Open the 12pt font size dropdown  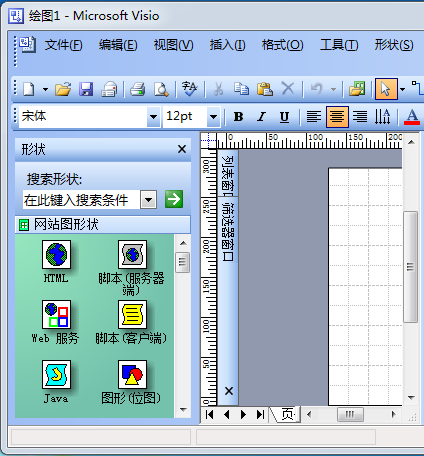click(213, 117)
